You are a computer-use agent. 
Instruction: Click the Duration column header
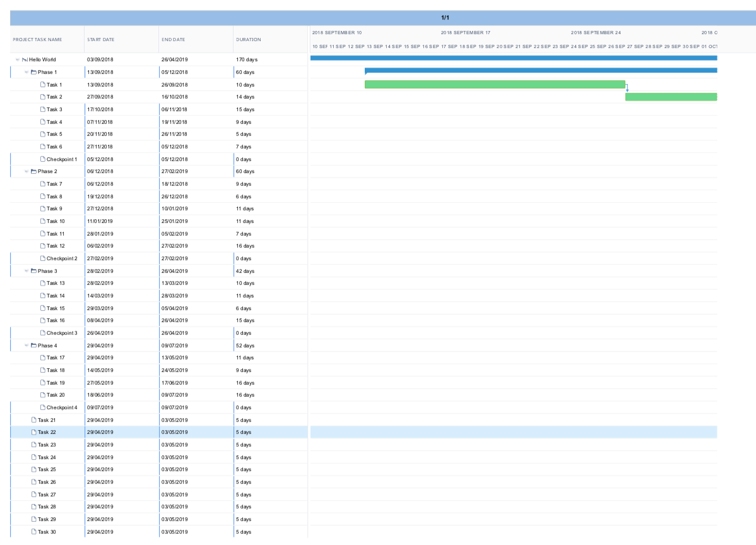[249, 40]
